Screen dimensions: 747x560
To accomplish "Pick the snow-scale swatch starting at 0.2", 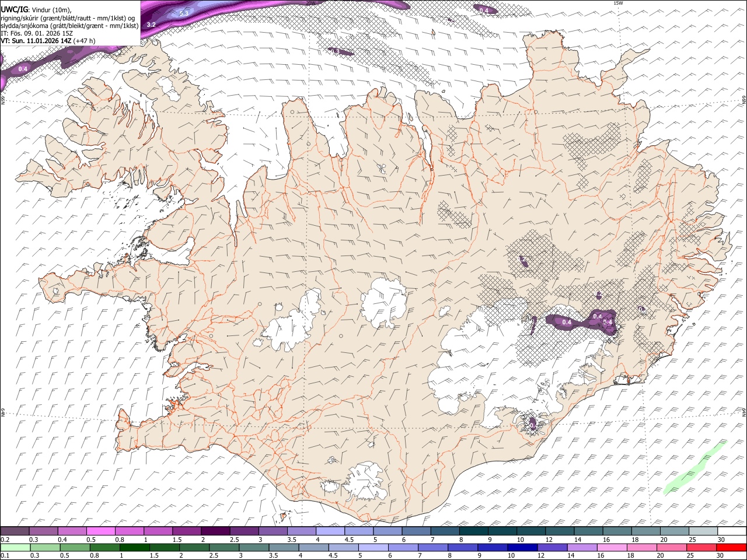I will 15,531.
